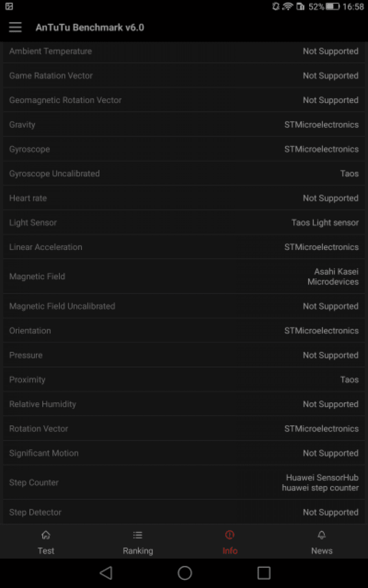Tap the Light Sensor entry
The height and width of the screenshot is (588, 368).
[x=184, y=222]
